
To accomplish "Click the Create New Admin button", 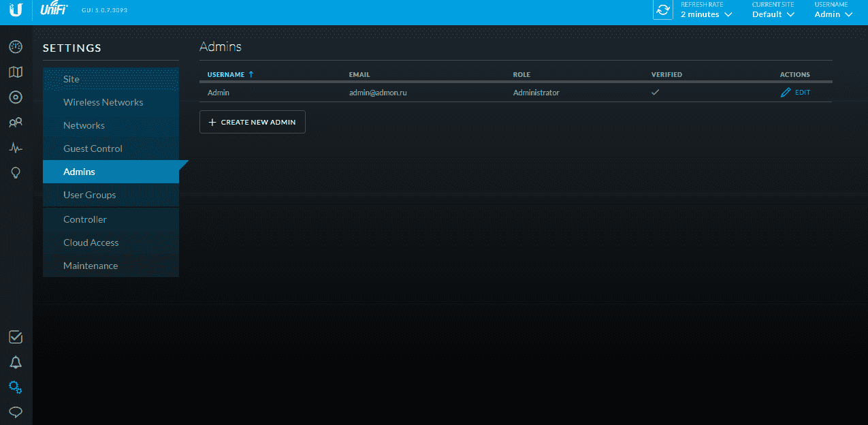I will 253,122.
